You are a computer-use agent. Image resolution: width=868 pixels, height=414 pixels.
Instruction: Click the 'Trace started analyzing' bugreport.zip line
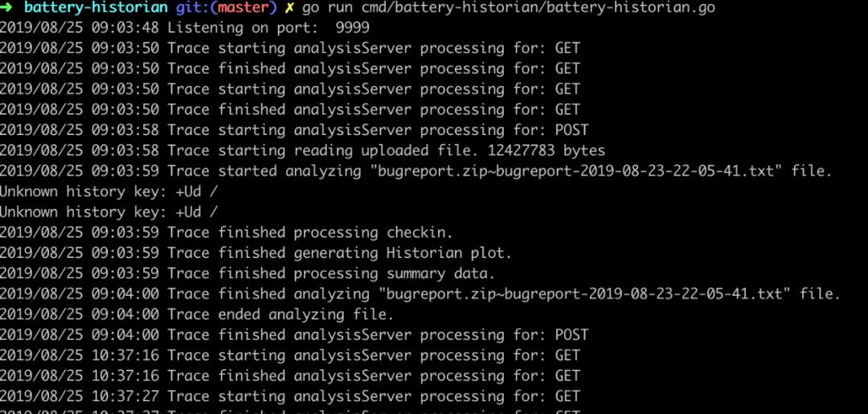pyautogui.click(x=416, y=171)
